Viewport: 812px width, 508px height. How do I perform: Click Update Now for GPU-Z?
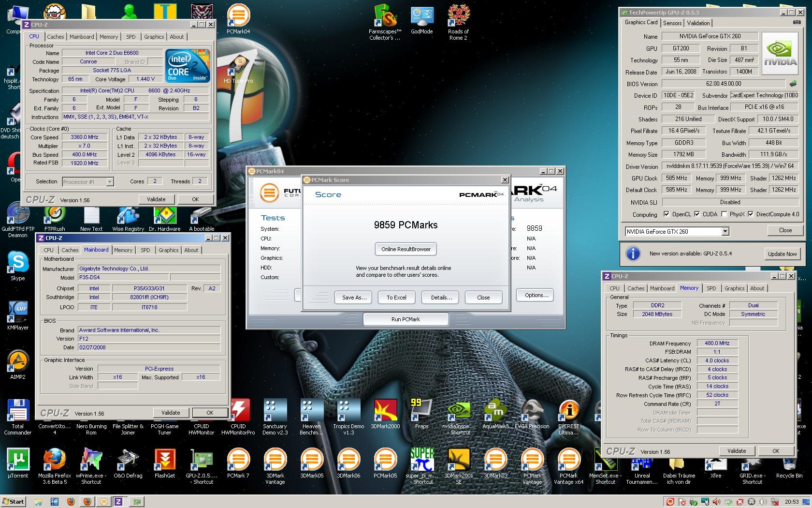(x=782, y=254)
